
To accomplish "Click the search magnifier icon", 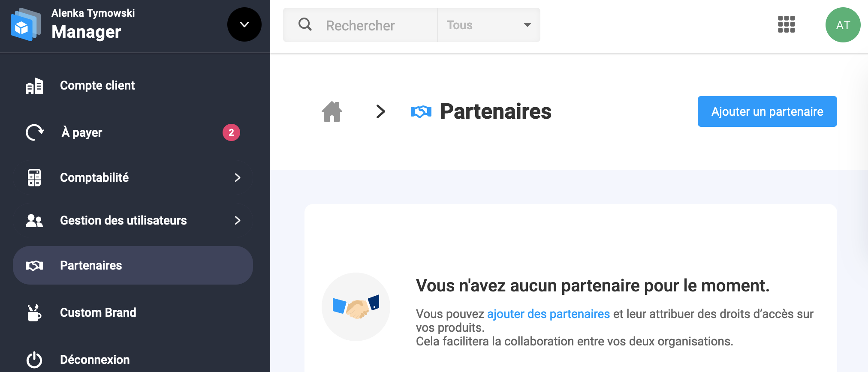I will click(x=305, y=24).
